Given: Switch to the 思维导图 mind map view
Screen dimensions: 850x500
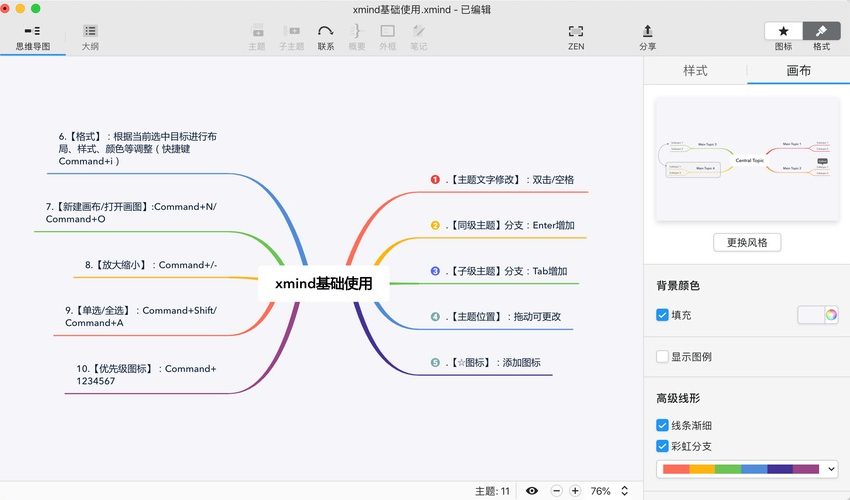Looking at the screenshot, I should 33,37.
